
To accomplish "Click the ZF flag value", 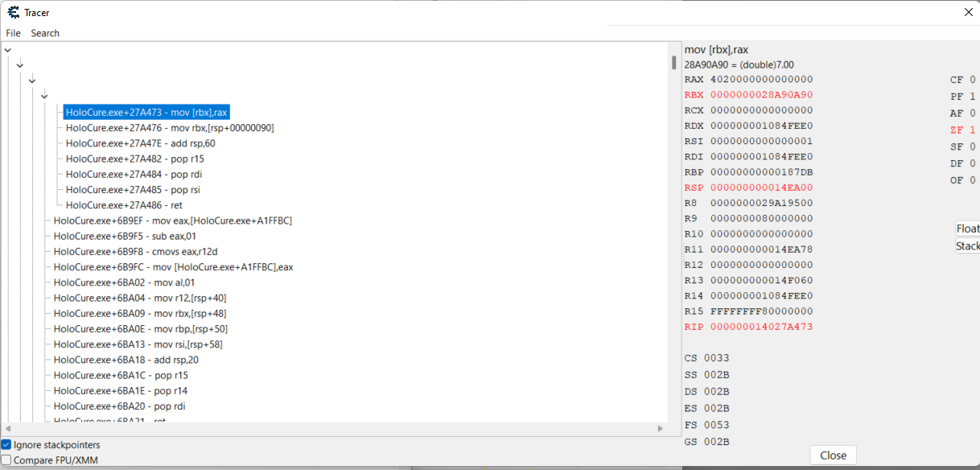I will [973, 130].
